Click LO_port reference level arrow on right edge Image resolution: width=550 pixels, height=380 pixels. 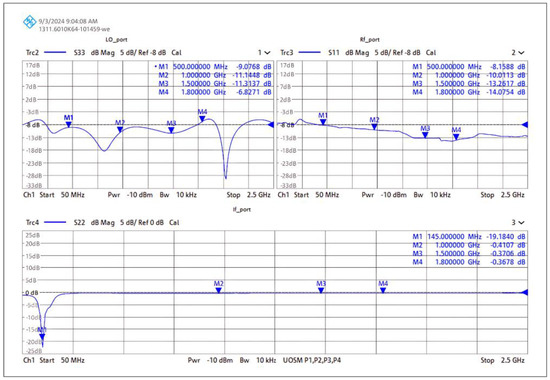coord(271,125)
